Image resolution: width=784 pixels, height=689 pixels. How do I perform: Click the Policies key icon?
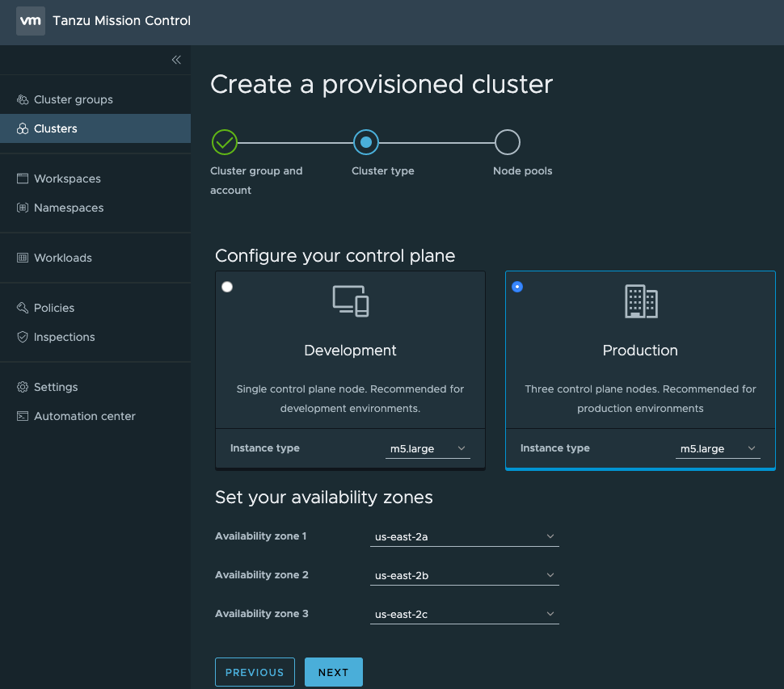pos(23,308)
